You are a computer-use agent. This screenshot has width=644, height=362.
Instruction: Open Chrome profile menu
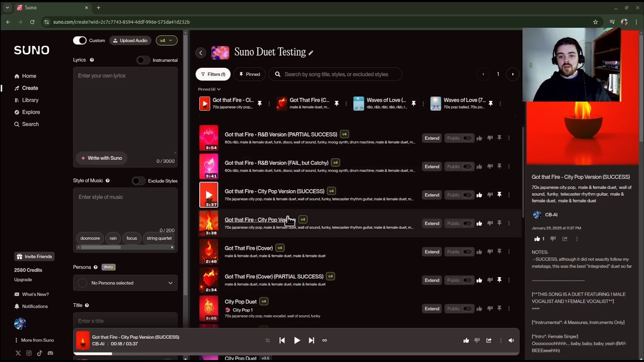(x=624, y=22)
